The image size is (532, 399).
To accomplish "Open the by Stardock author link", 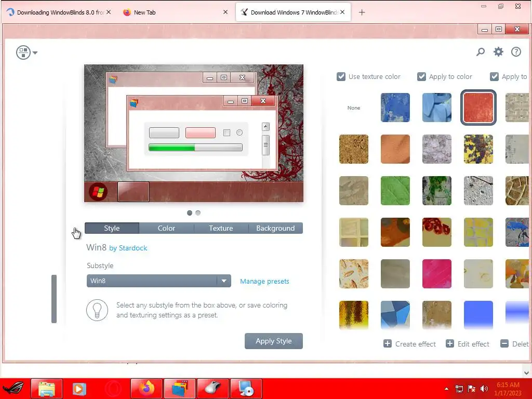I will click(128, 248).
